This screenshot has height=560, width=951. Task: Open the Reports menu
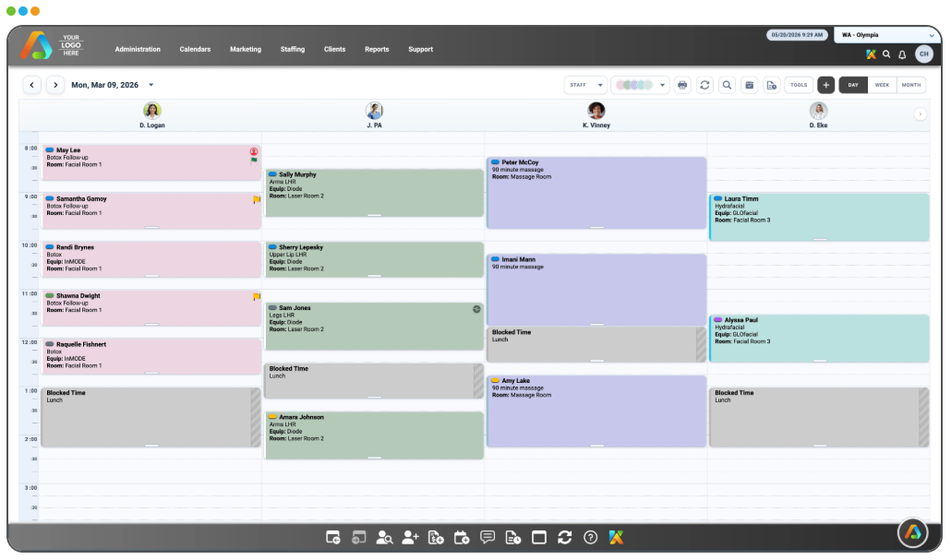[x=377, y=50]
